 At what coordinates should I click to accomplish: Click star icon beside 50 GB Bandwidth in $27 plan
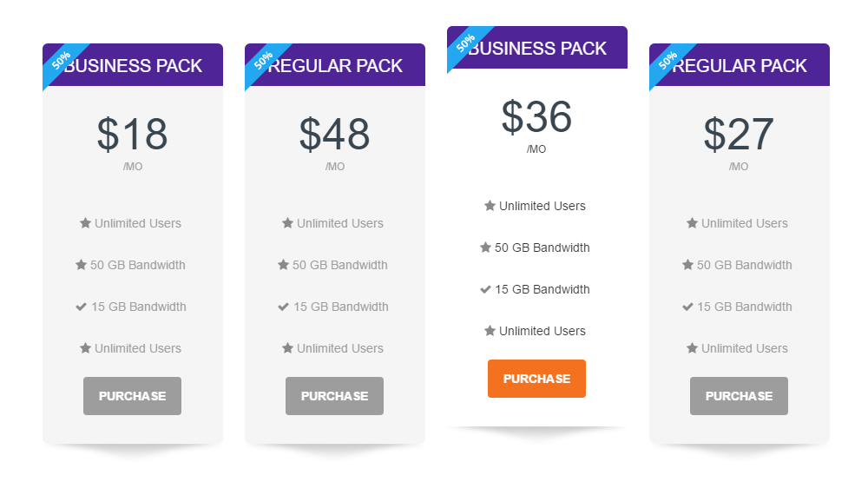[x=687, y=265]
